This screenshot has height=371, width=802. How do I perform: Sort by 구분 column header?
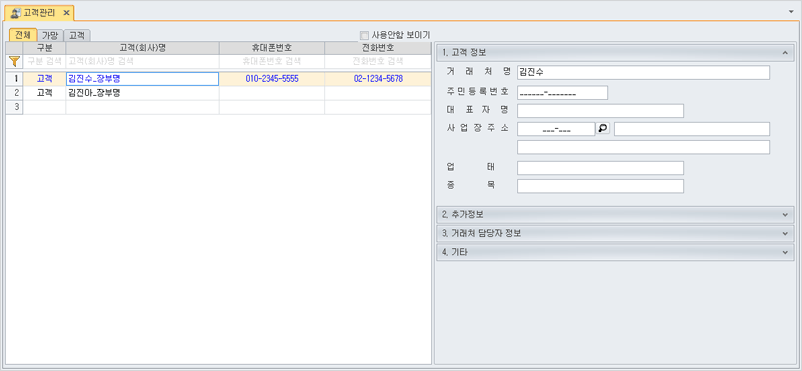point(44,48)
